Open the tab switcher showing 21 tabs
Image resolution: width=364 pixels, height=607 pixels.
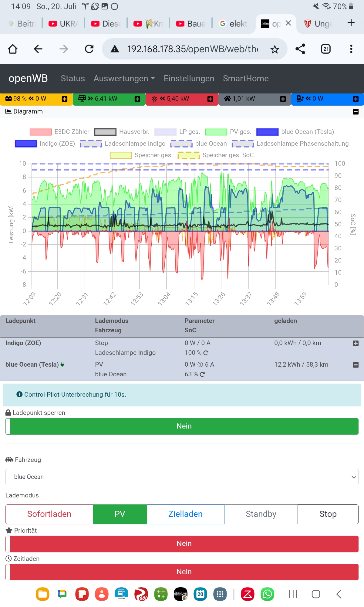[x=326, y=49]
